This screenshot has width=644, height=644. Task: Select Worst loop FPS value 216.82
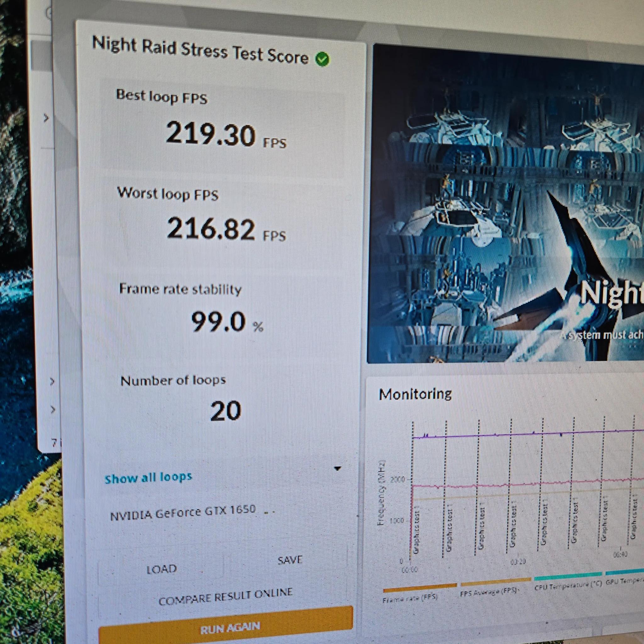[211, 228]
